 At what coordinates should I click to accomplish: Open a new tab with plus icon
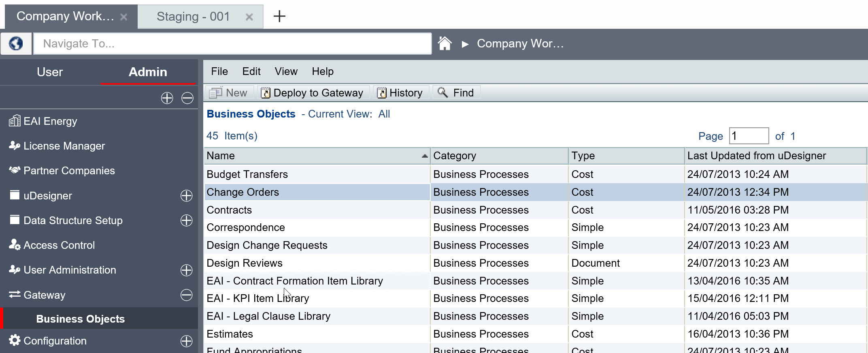pos(279,16)
